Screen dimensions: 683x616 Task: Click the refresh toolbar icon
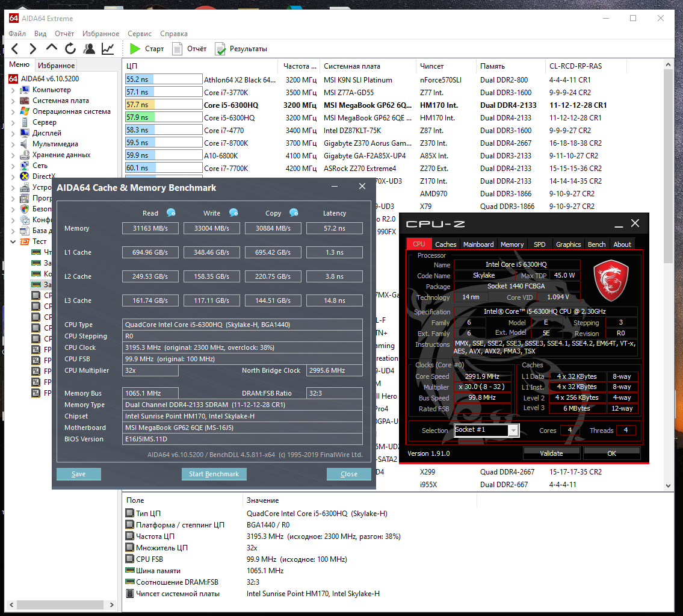click(x=70, y=49)
